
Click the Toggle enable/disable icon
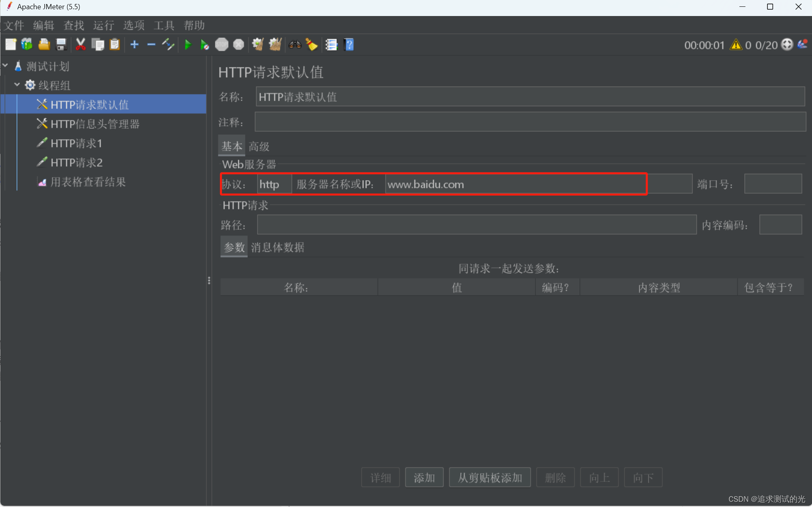click(168, 45)
